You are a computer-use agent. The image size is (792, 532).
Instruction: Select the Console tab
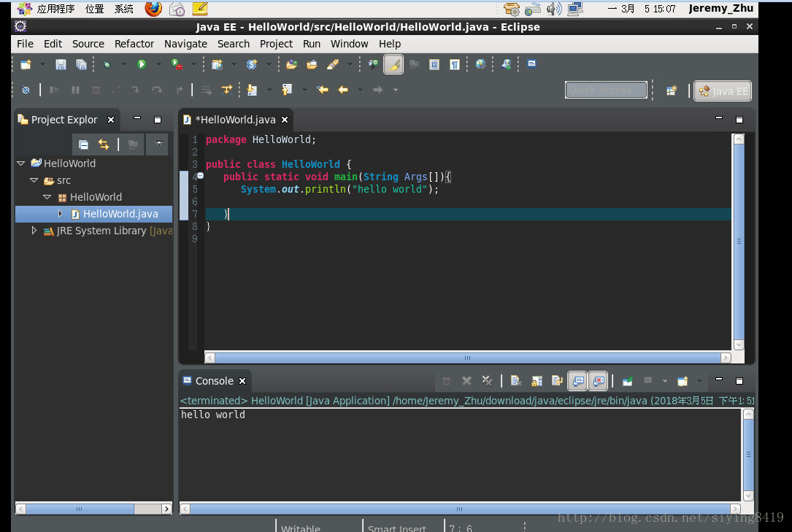214,381
